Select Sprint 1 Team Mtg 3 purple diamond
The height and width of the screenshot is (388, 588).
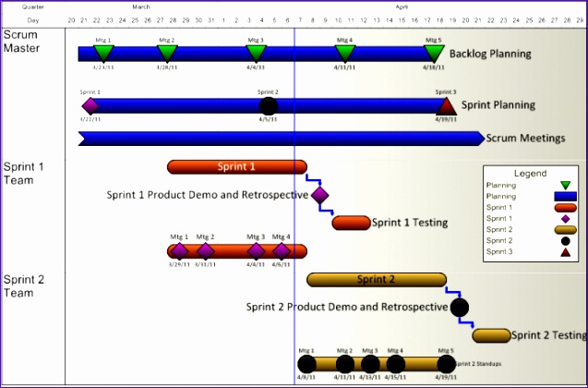(x=256, y=251)
